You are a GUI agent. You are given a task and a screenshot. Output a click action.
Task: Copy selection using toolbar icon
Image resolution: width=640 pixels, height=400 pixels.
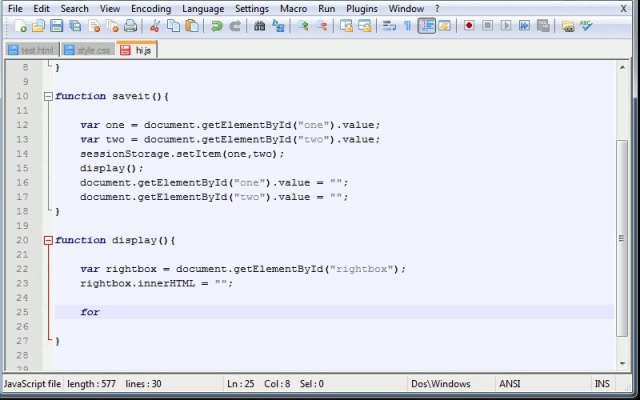(173, 26)
